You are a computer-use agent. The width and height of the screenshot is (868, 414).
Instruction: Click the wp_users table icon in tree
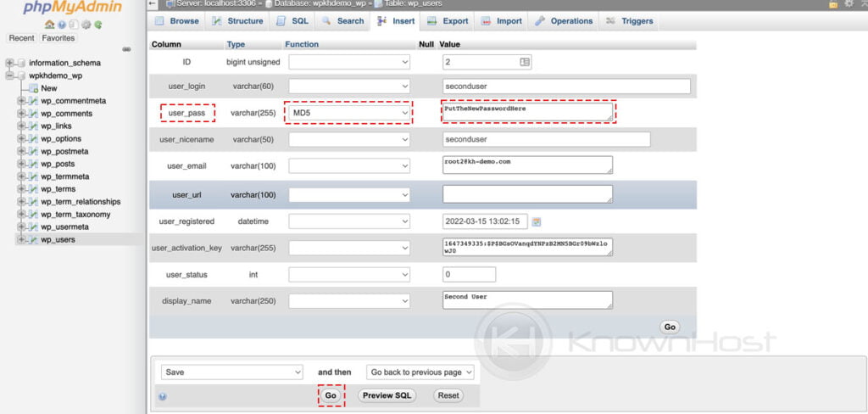tap(34, 240)
